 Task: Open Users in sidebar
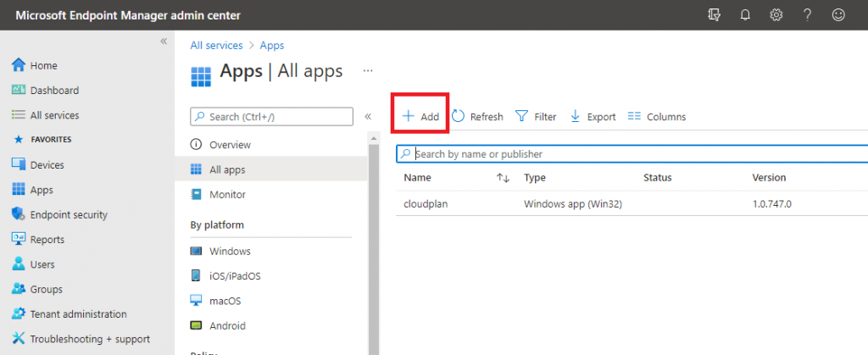pyautogui.click(x=42, y=264)
